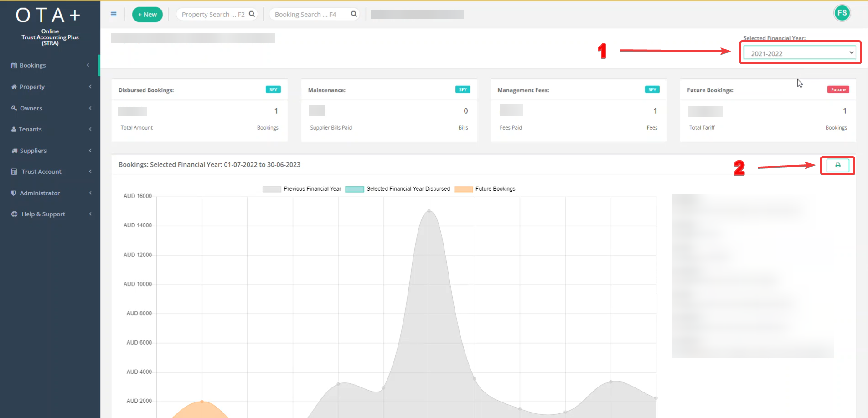
Task: Click the Help & Support lifebuoy icon
Action: tap(14, 214)
